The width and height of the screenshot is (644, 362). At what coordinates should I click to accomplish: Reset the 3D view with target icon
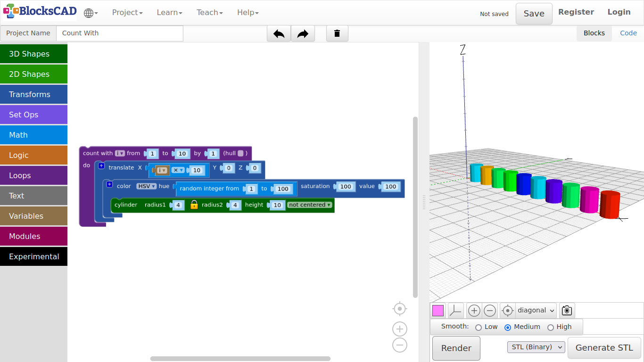pyautogui.click(x=507, y=311)
